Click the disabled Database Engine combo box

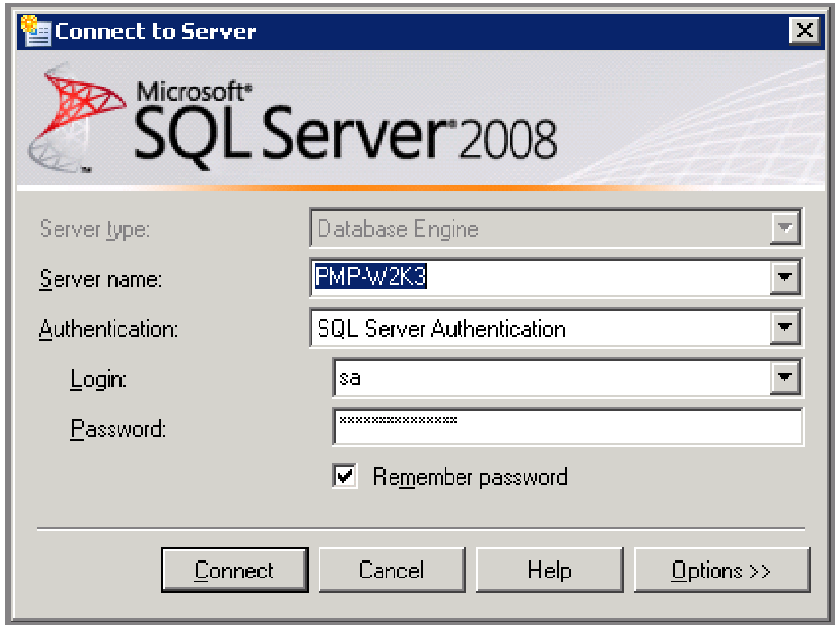[x=556, y=228]
